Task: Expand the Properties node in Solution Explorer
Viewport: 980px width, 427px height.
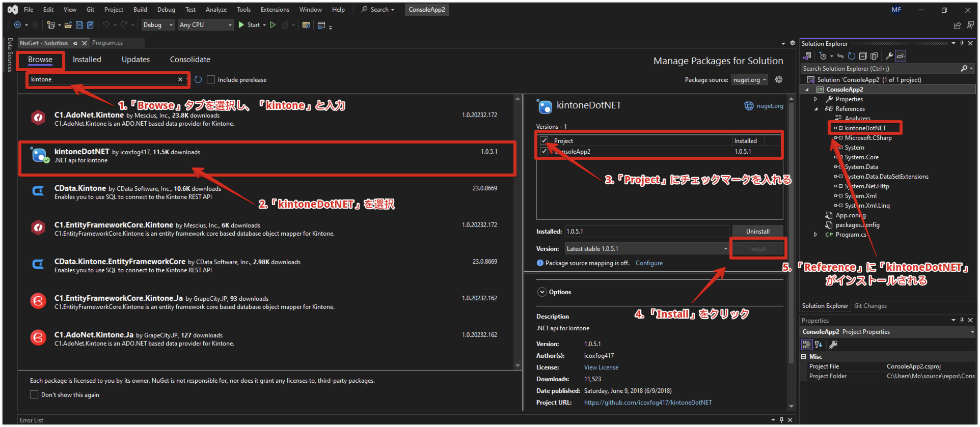Action: pyautogui.click(x=816, y=99)
